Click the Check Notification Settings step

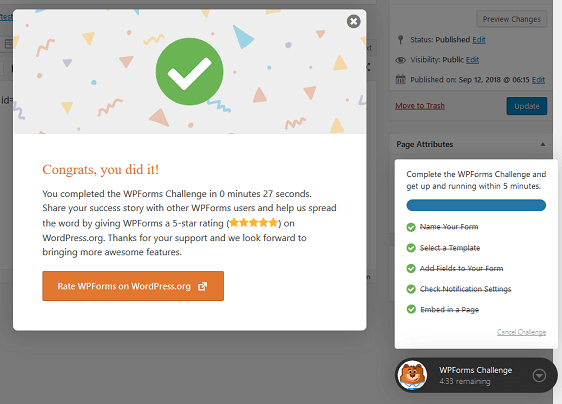click(x=465, y=289)
